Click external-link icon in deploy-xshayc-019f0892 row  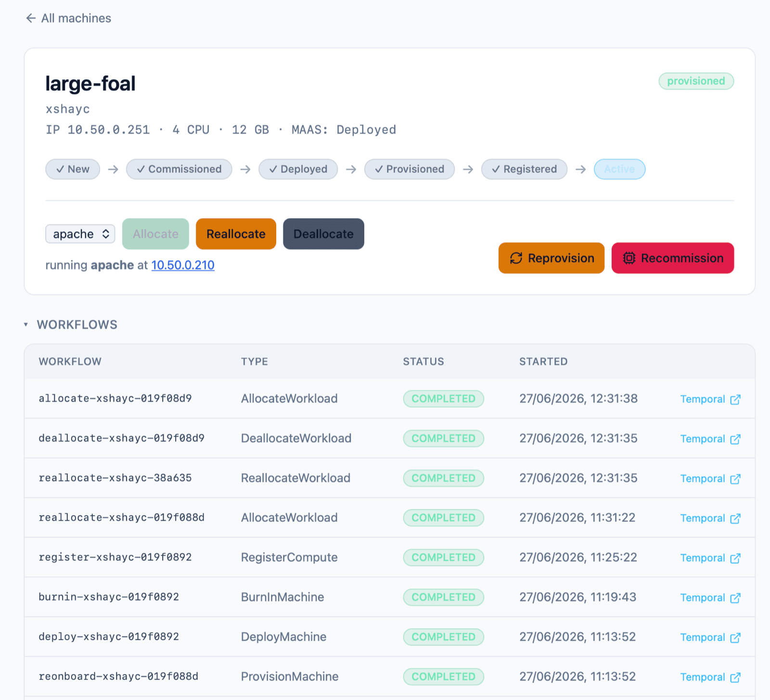click(x=735, y=638)
